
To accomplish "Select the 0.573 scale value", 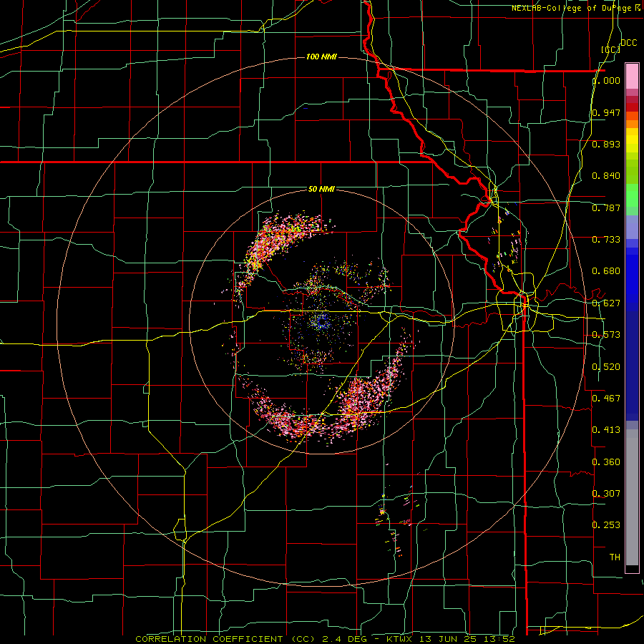I will 607,335.
